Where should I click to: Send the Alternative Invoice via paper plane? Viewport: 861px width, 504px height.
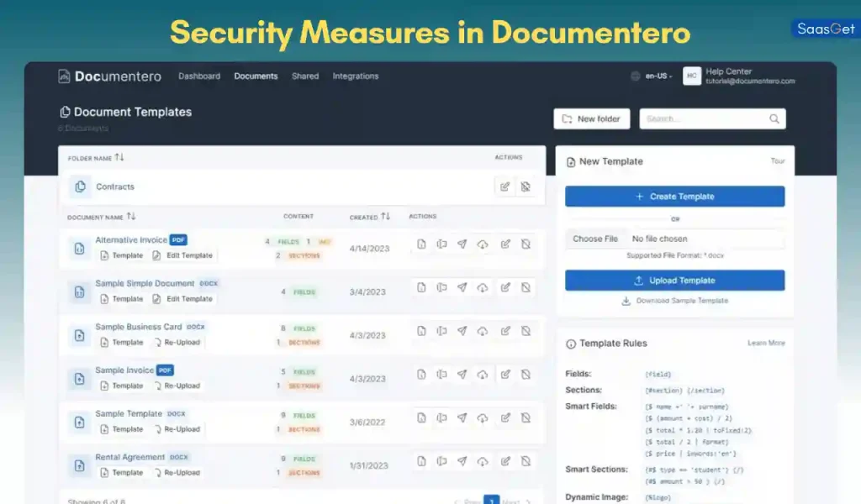pos(462,244)
